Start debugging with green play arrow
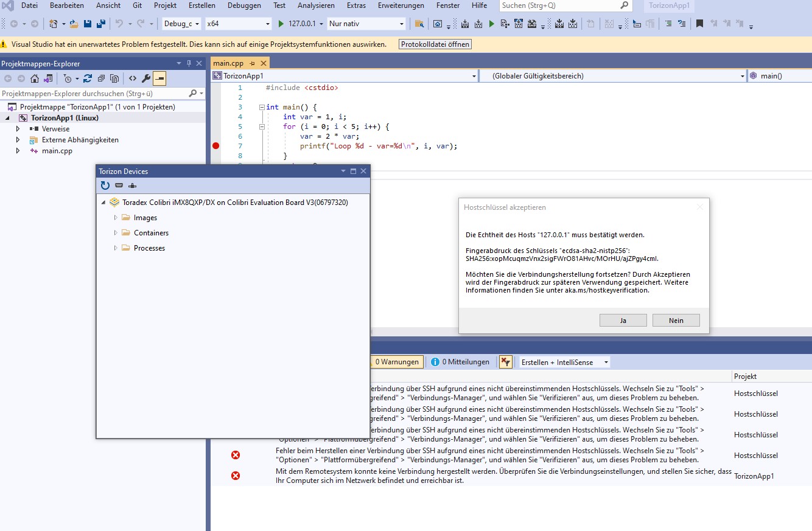Screen dimensions: 812x531 281,24
